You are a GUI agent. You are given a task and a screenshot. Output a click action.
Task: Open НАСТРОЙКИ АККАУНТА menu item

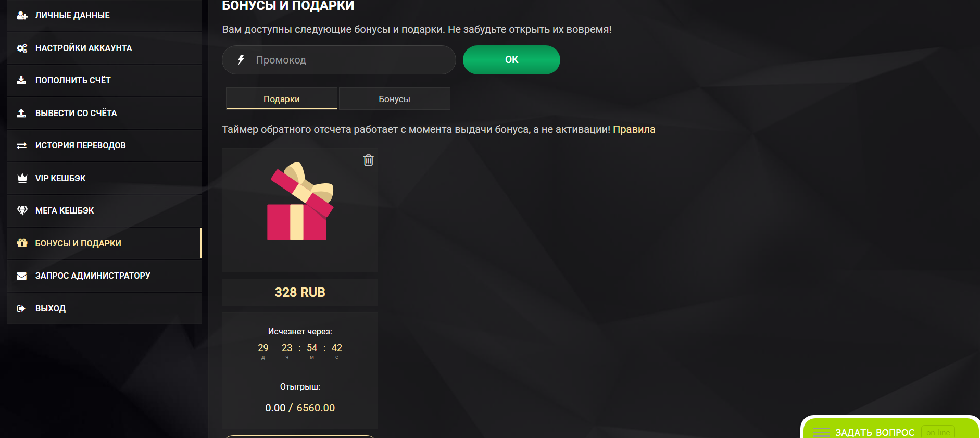click(104, 48)
